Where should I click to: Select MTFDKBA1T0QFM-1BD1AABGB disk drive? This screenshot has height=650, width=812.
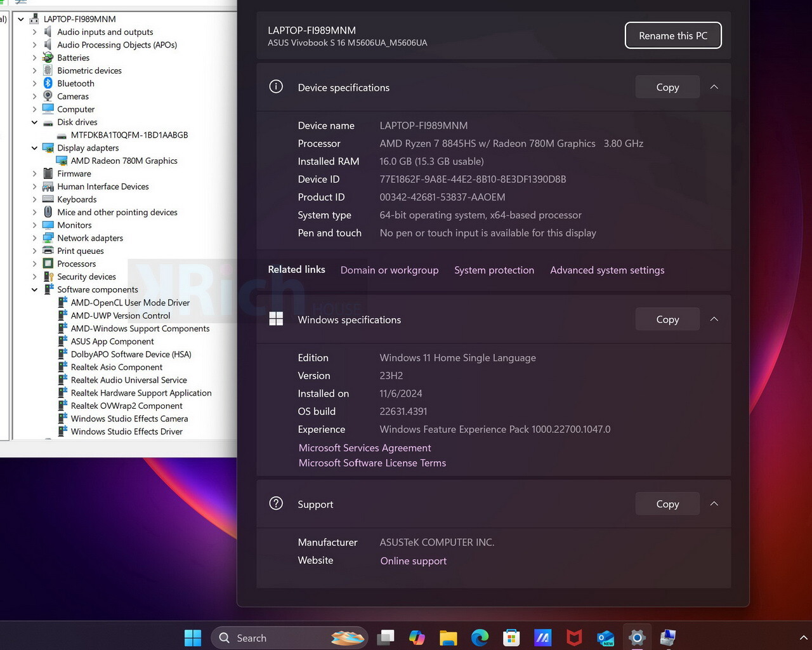pos(129,135)
